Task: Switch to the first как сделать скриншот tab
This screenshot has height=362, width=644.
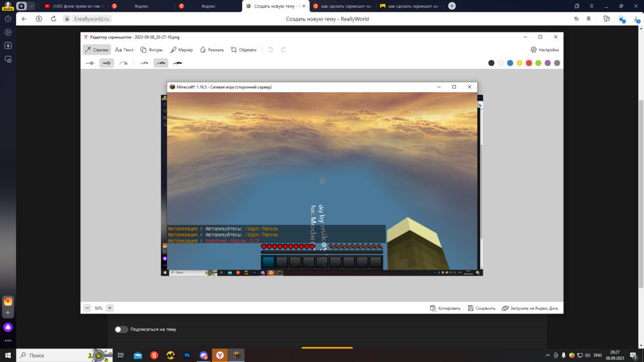Action: pyautogui.click(x=342, y=6)
